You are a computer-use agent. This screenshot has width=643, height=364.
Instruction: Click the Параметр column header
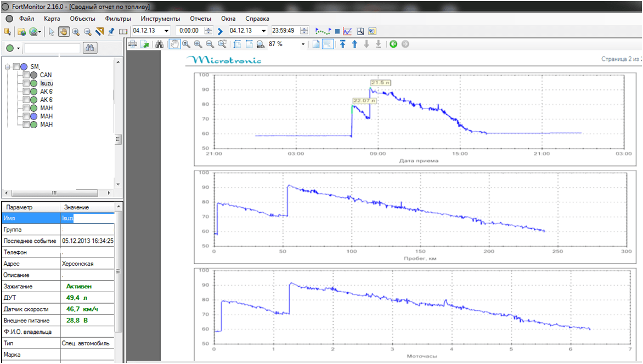point(31,207)
